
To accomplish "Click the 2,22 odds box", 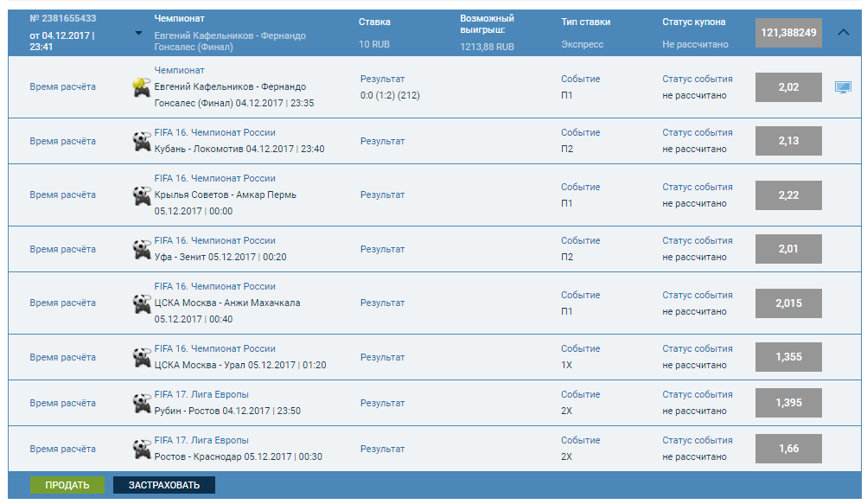I will point(788,195).
